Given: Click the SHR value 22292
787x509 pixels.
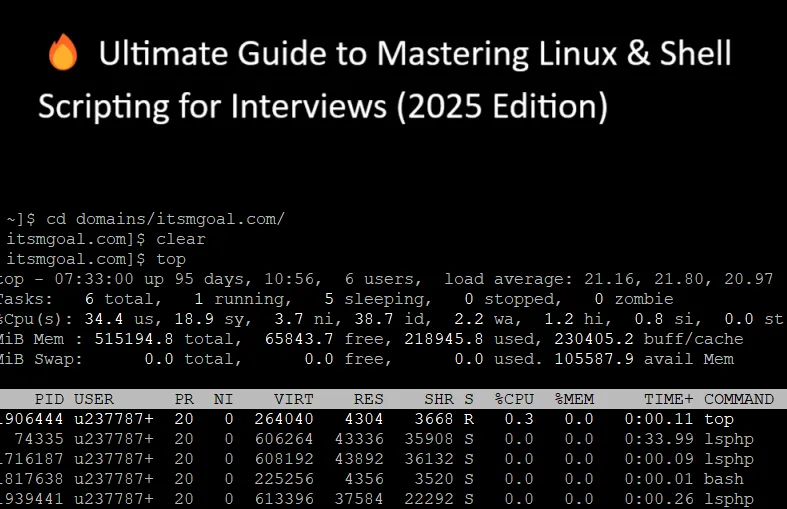Looking at the screenshot, I should pyautogui.click(x=429, y=499).
